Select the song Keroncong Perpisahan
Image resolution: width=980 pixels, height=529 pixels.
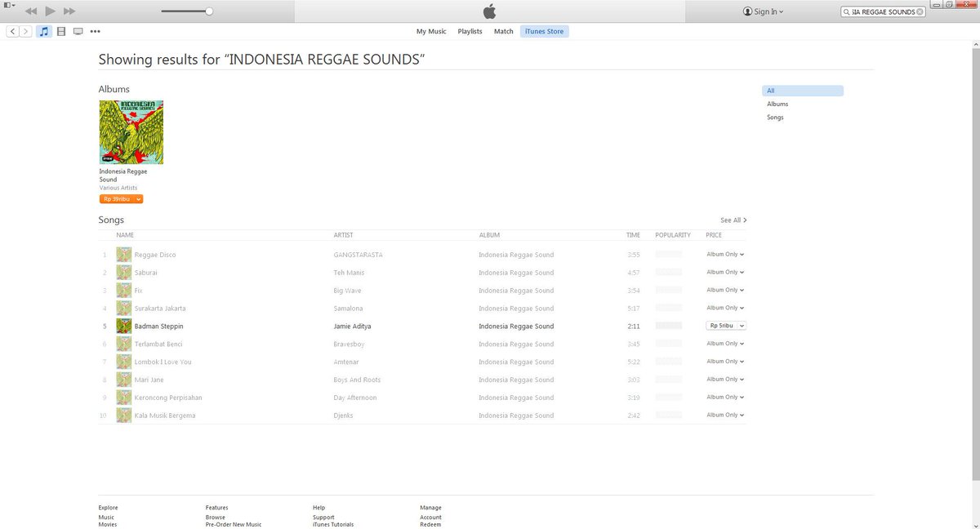(168, 398)
